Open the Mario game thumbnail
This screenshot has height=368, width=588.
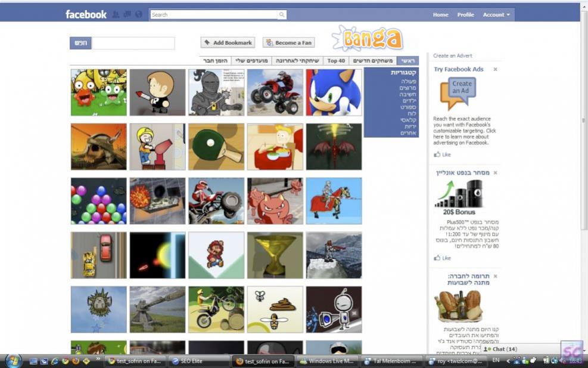pos(216,255)
